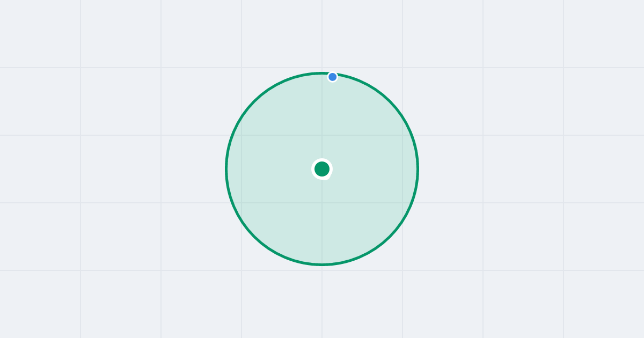Viewport: 644px width, 338px height.
Task: Click the circle's leftmost edge point
Action: coord(226,169)
